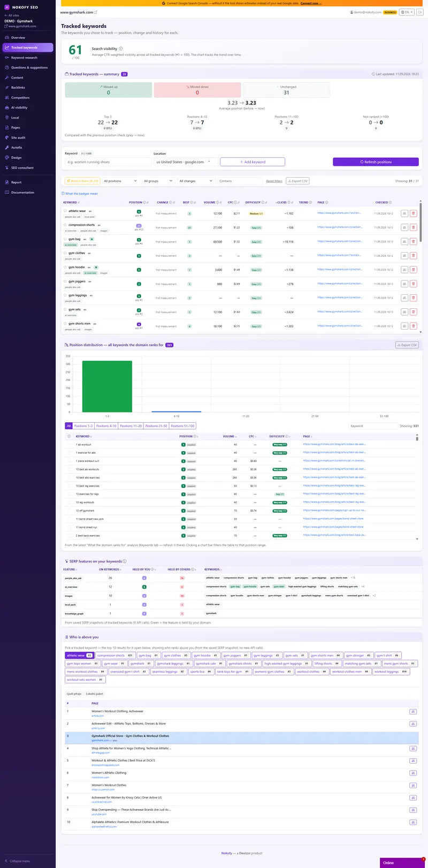Delete the athletic wear keyword via trash icon
428x868 pixels.
click(x=413, y=213)
